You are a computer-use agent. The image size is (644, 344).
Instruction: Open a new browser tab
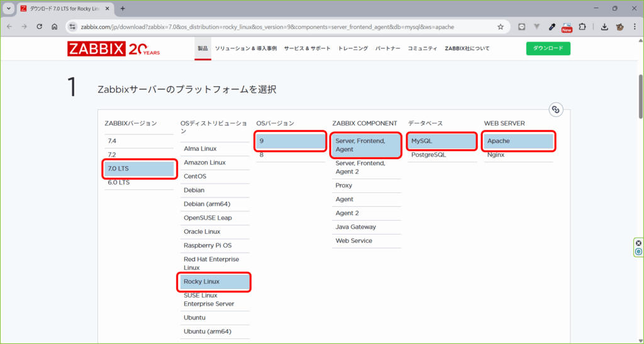[123, 8]
